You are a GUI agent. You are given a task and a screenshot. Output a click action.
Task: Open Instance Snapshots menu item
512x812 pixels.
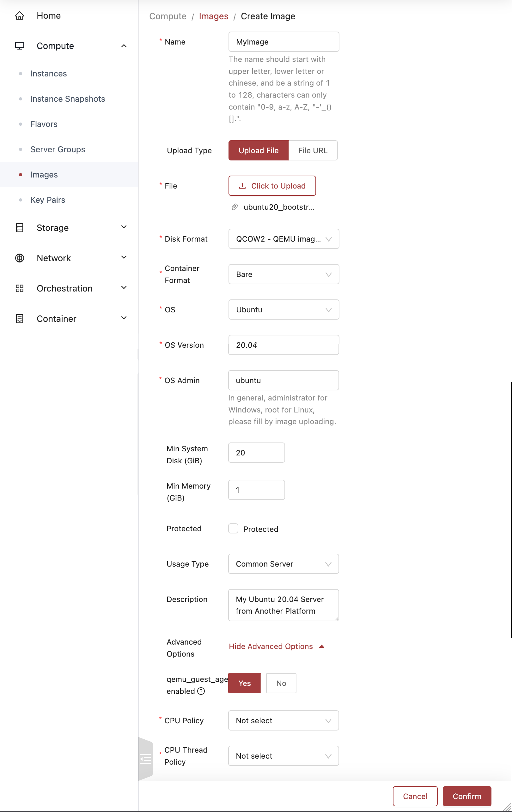point(68,99)
